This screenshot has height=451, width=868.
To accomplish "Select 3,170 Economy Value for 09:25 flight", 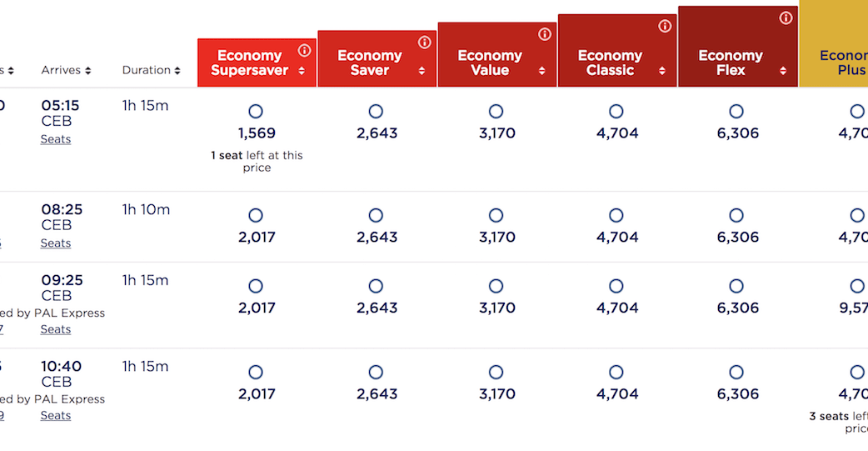I will pos(496,286).
